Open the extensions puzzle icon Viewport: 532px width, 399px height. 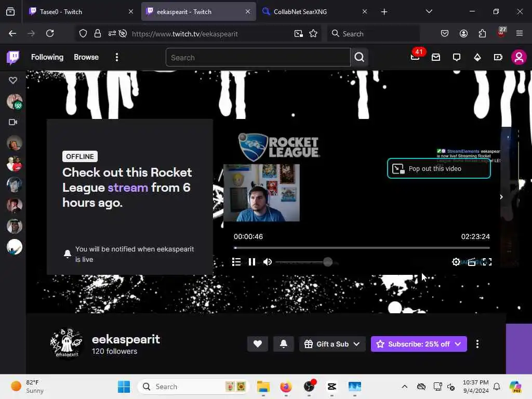coord(482,33)
